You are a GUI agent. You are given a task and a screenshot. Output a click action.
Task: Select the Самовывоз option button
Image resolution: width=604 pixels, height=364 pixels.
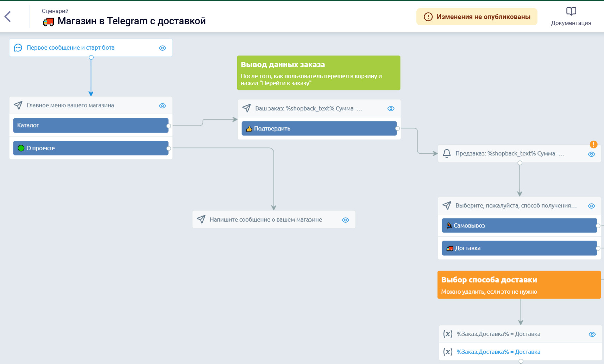click(x=519, y=225)
